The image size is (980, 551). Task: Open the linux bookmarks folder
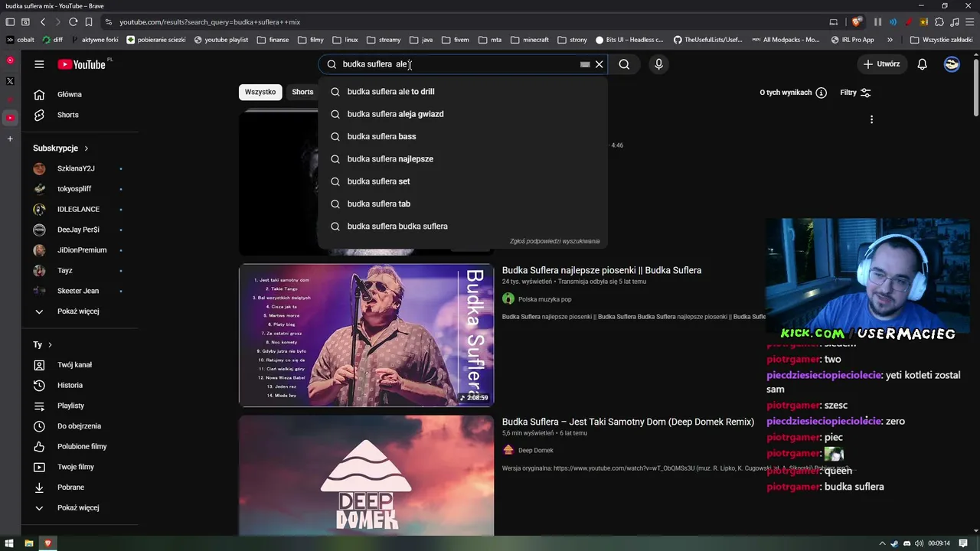[x=345, y=40]
